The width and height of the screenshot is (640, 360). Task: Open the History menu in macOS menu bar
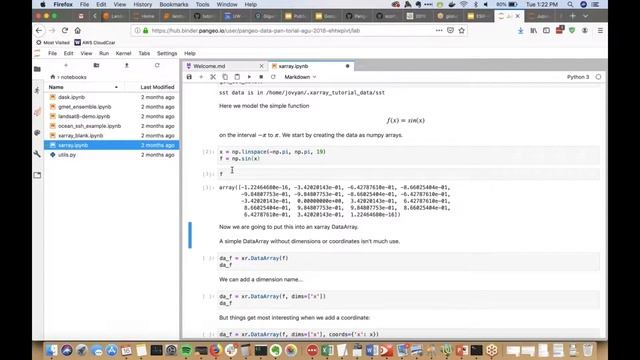coord(142,4)
